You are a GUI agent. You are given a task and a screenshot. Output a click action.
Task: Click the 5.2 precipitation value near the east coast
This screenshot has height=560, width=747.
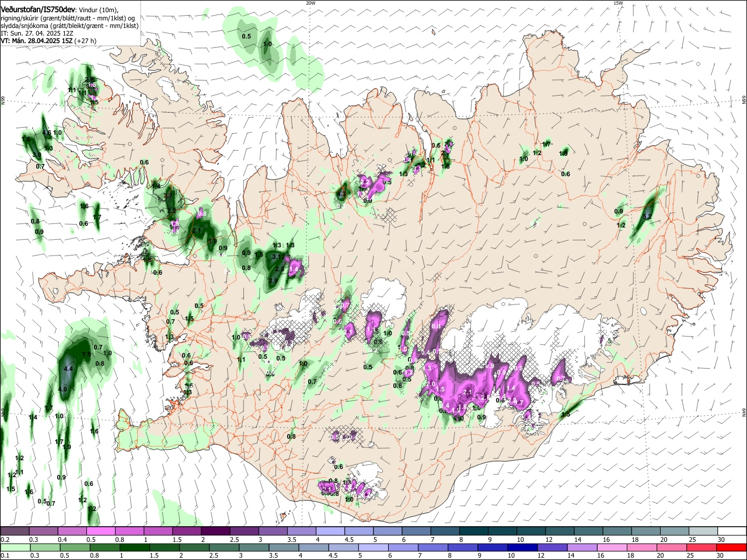(x=647, y=216)
